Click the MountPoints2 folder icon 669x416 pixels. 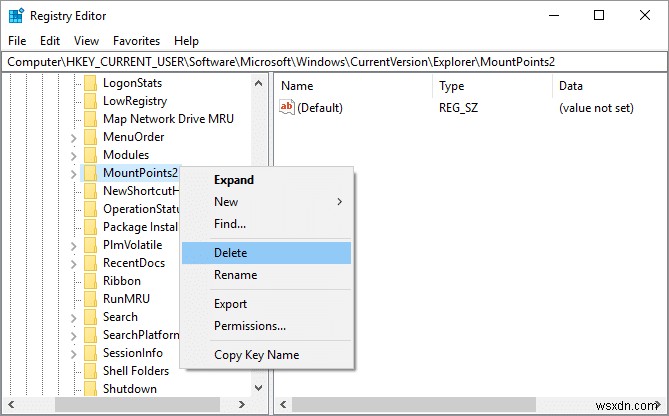point(90,173)
